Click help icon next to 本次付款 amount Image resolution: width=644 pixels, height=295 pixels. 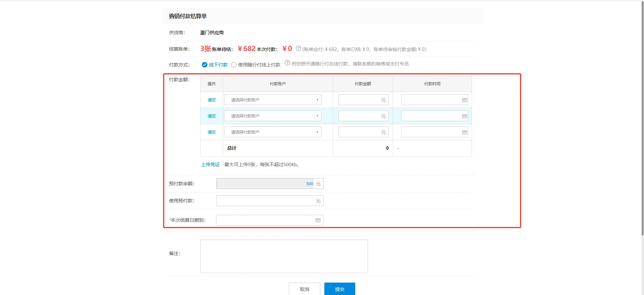(298, 49)
